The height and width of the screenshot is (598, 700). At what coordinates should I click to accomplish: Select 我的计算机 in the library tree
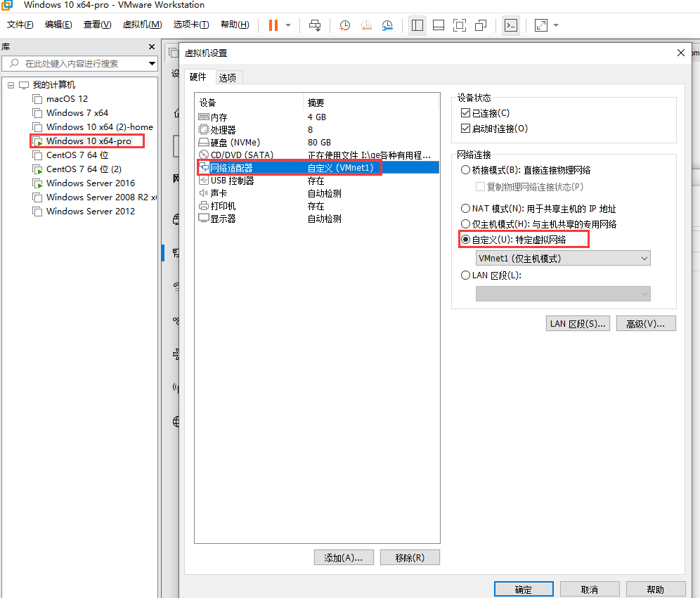(54, 85)
